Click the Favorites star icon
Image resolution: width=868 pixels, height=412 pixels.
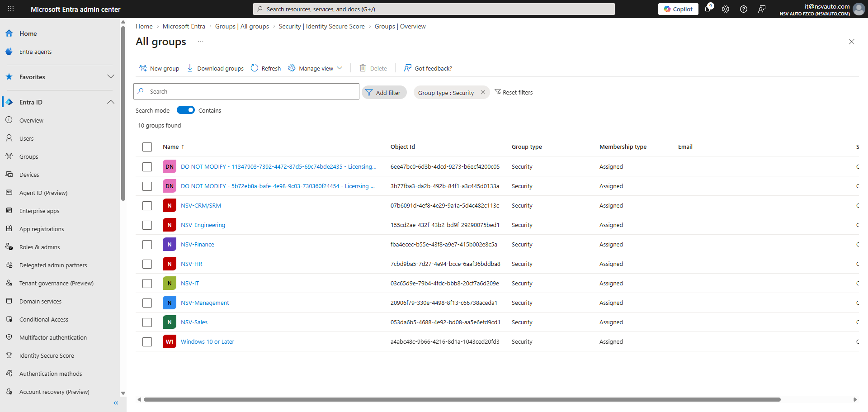(9, 77)
